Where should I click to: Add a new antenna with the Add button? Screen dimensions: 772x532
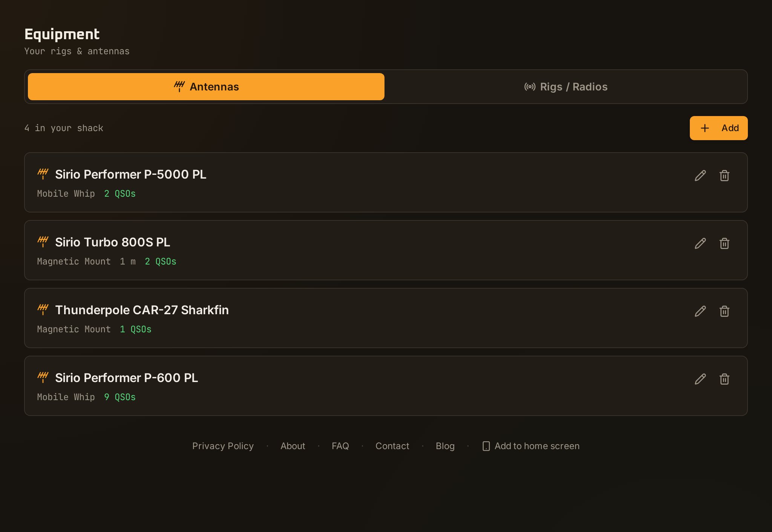[718, 128]
